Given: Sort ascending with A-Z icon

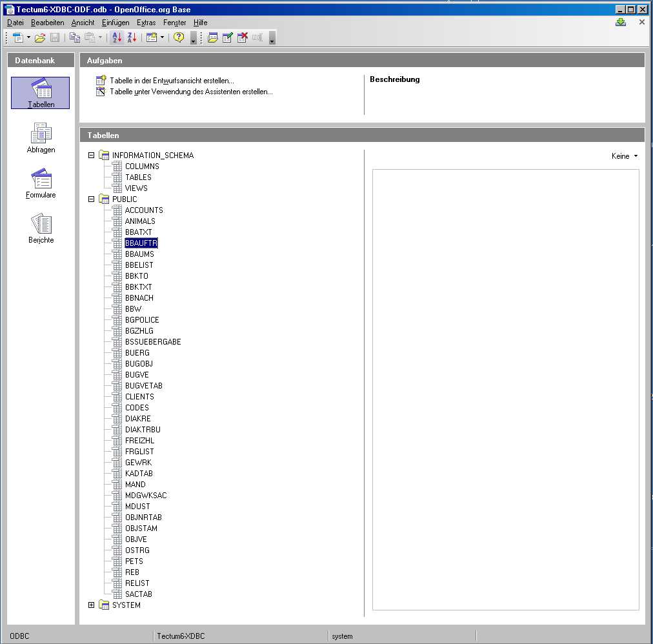Looking at the screenshot, I should pyautogui.click(x=117, y=38).
